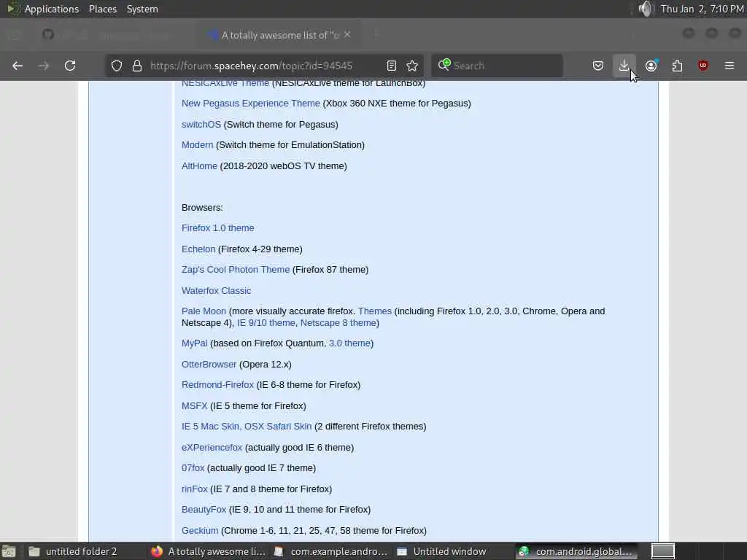
Task: Open the MyPal link
Action: coord(194,343)
